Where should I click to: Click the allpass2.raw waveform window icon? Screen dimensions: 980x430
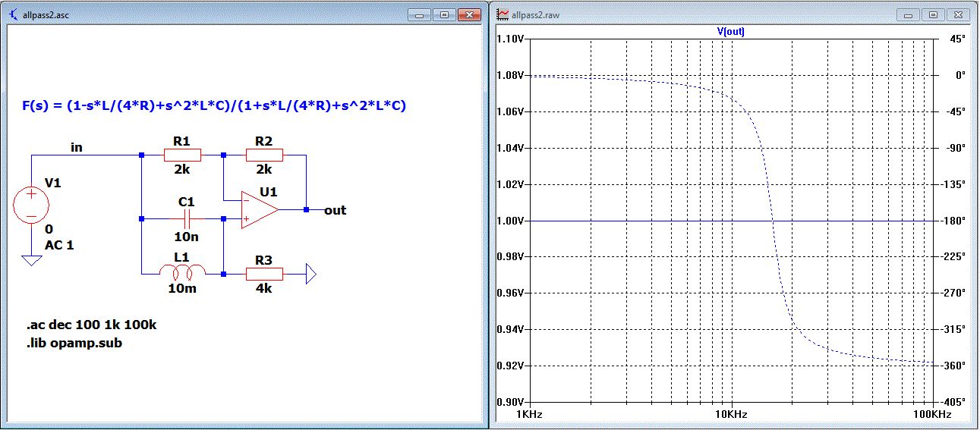[503, 14]
